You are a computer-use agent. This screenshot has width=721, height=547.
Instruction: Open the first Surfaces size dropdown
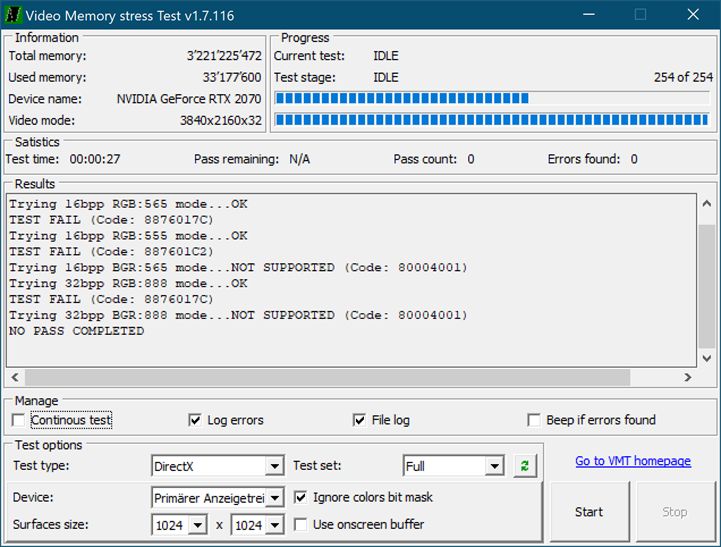(x=198, y=525)
